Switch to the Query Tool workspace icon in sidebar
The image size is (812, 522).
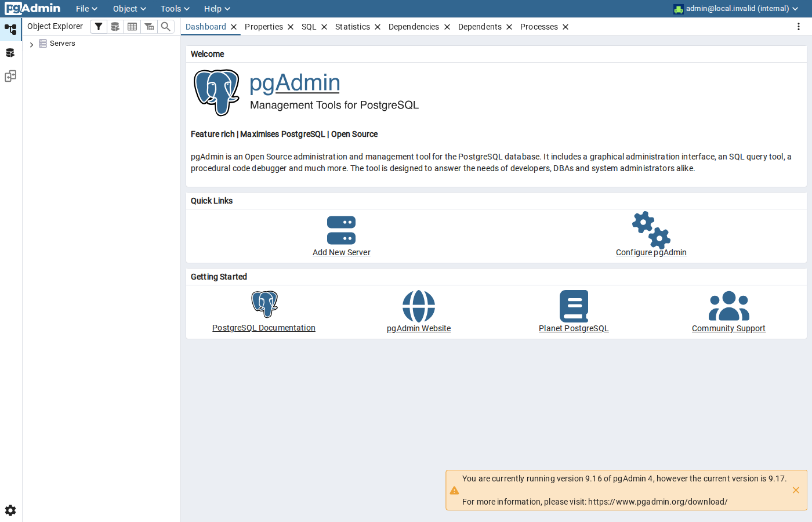coord(10,53)
